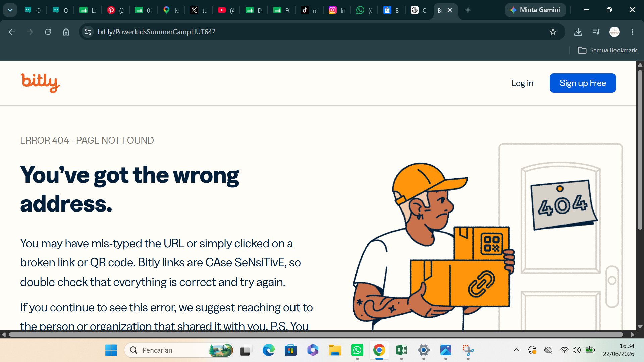The image size is (644, 362).
Task: Open Chrome three-dot menu
Action: [633, 32]
